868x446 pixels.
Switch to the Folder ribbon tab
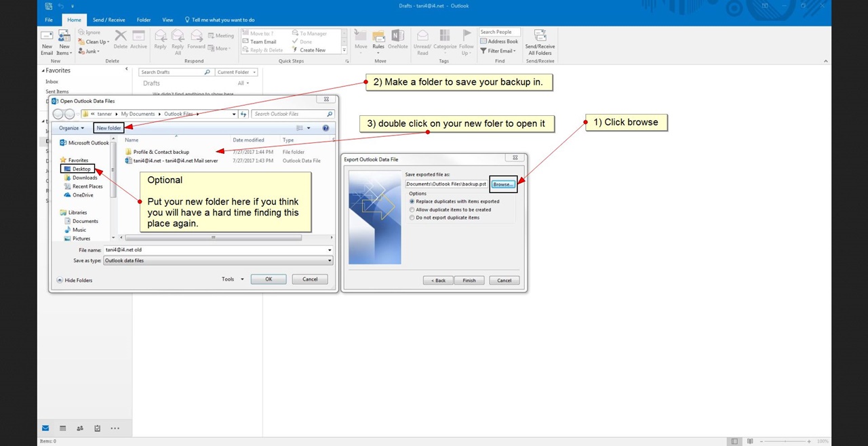click(144, 20)
